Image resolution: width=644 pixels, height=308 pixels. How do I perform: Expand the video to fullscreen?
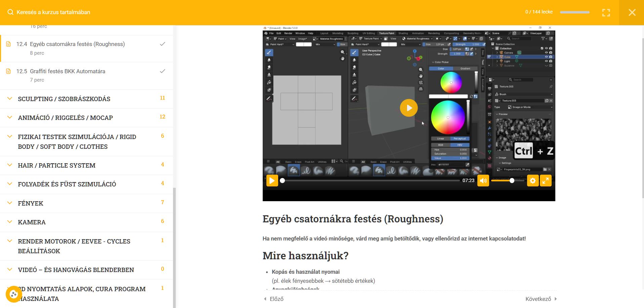click(x=546, y=181)
